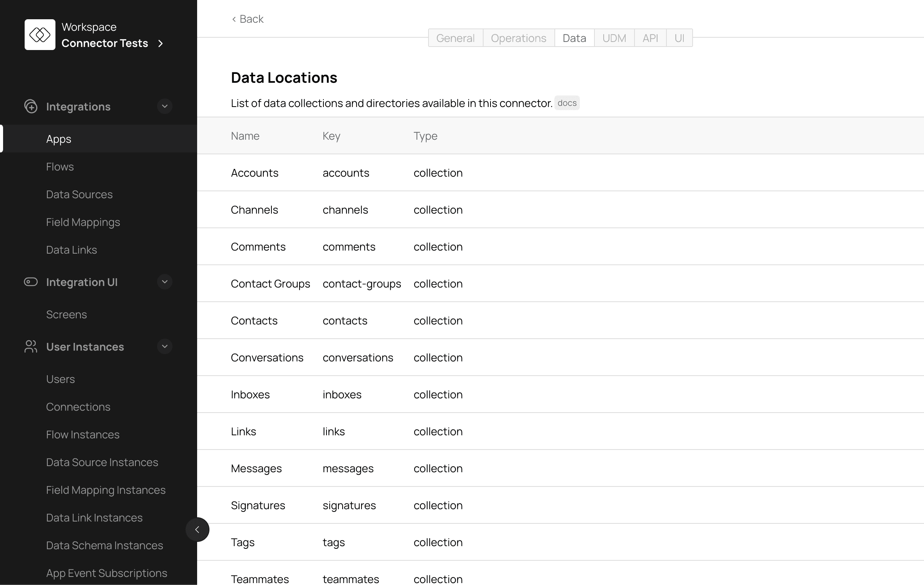This screenshot has width=924, height=585.
Task: Open workspace switcher chevron next to Connector Tests
Action: (161, 43)
